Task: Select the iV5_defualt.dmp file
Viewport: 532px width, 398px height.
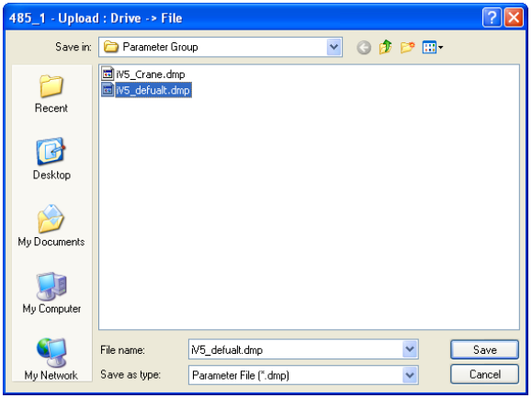Action: 147,90
